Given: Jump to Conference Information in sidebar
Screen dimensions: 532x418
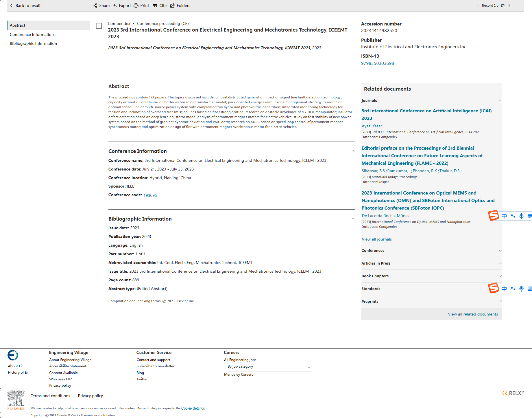Looking at the screenshot, I should click(32, 34).
